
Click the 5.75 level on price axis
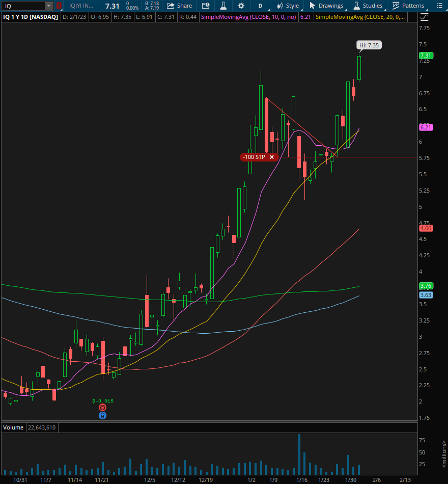[424, 158]
